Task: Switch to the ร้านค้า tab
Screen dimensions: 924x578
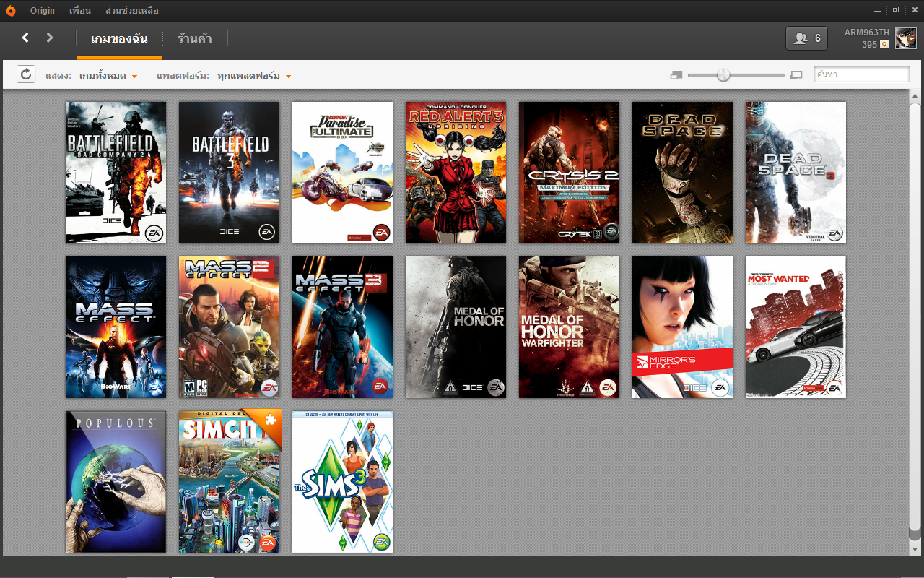Action: (x=195, y=39)
